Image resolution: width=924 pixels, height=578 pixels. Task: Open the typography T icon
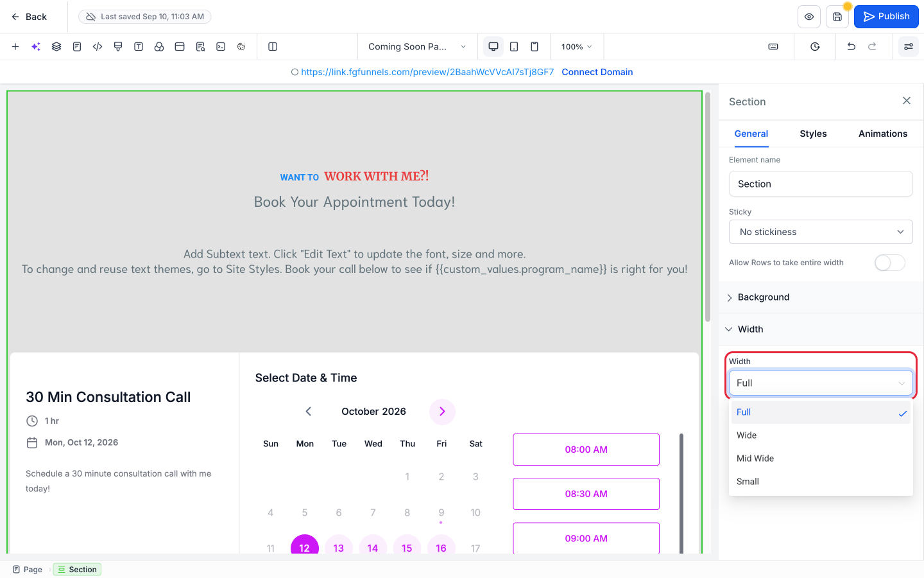pos(139,46)
